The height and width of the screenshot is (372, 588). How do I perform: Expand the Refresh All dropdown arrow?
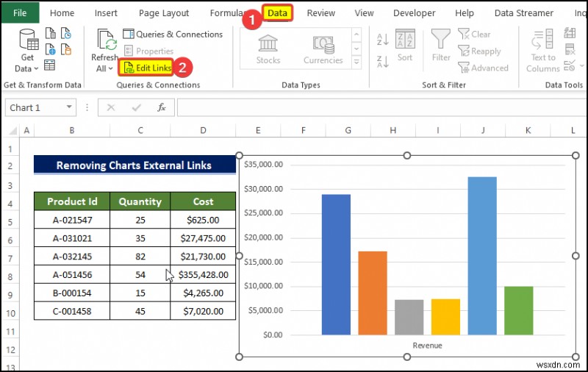point(111,68)
